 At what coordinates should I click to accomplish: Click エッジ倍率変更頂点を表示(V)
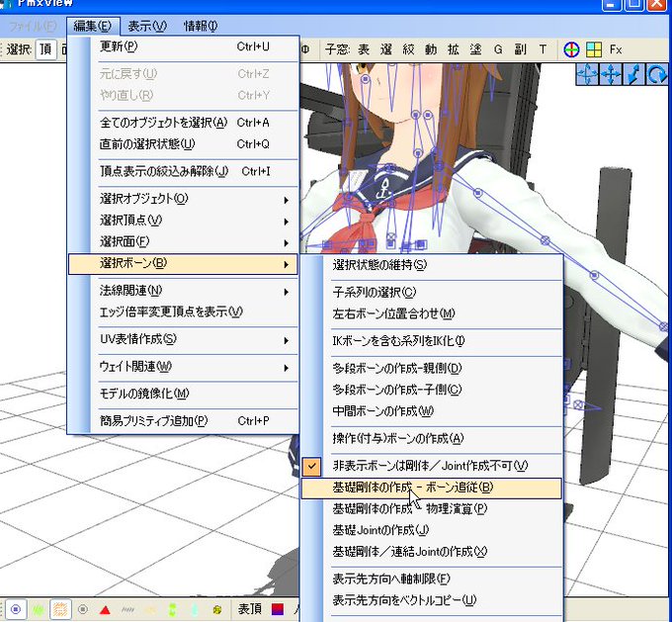pyautogui.click(x=184, y=312)
